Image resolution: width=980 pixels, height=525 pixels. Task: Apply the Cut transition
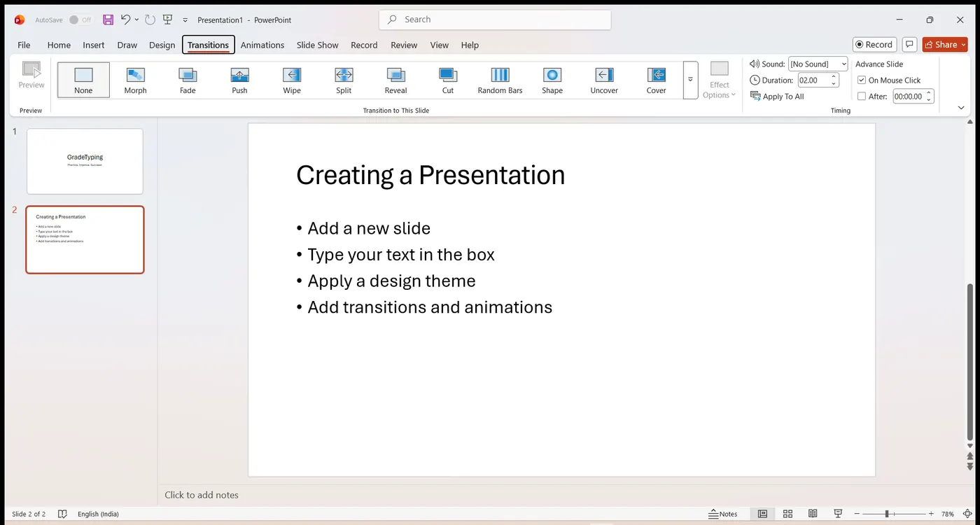tap(448, 80)
